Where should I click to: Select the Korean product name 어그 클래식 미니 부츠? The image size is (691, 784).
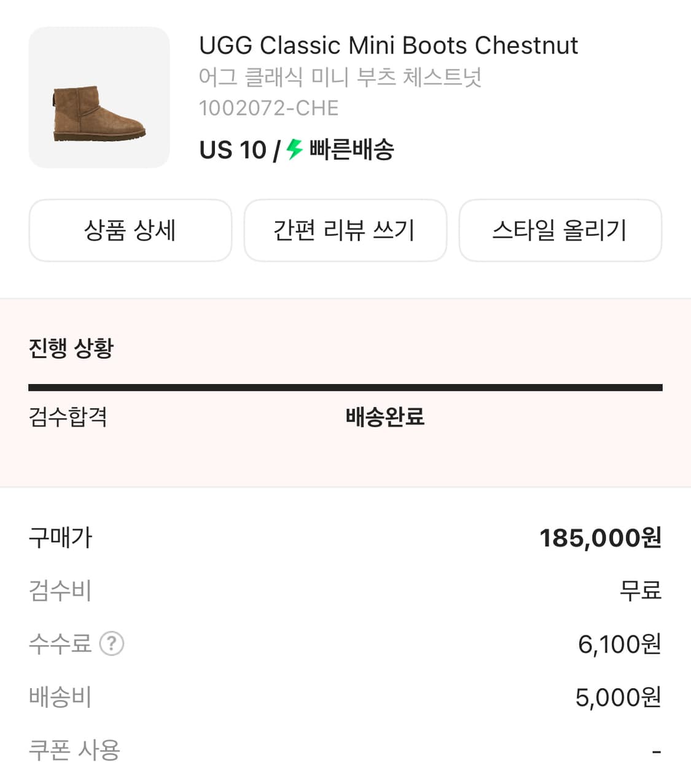(340, 77)
